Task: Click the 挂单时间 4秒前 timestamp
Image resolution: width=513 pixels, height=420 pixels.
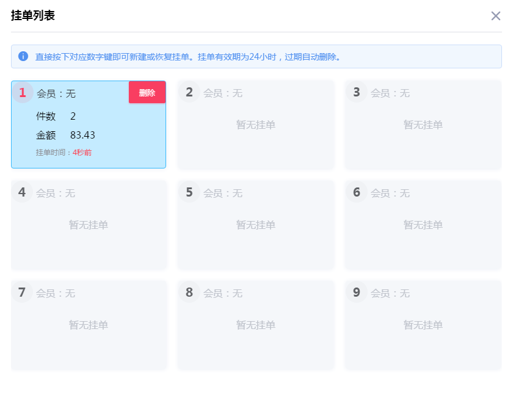Action: [x=64, y=152]
